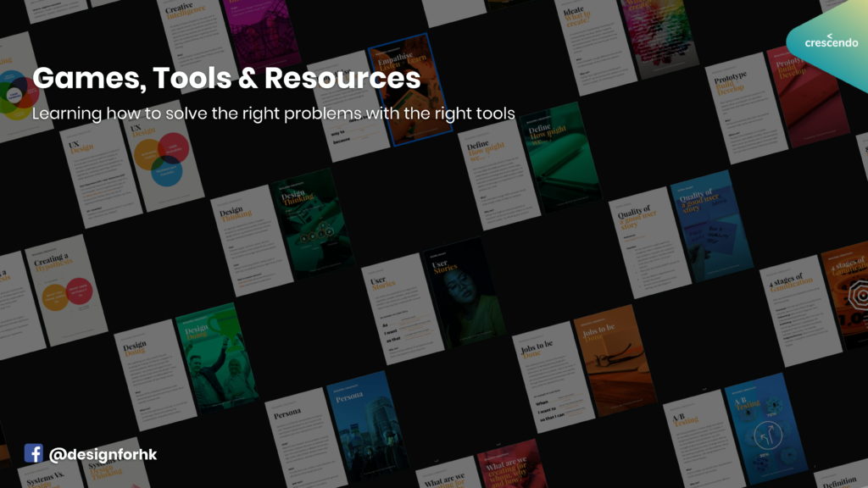The image size is (868, 488).
Task: Select the white 'Ideate What to create' card
Action: coord(596,47)
